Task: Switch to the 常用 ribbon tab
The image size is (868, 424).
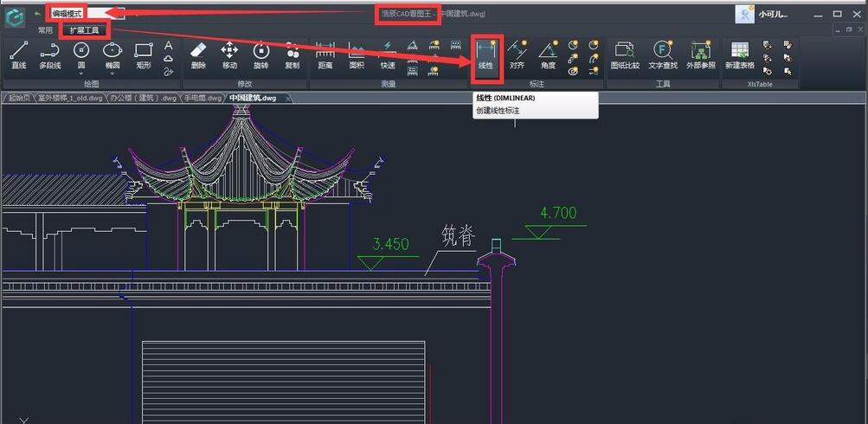Action: (45, 29)
